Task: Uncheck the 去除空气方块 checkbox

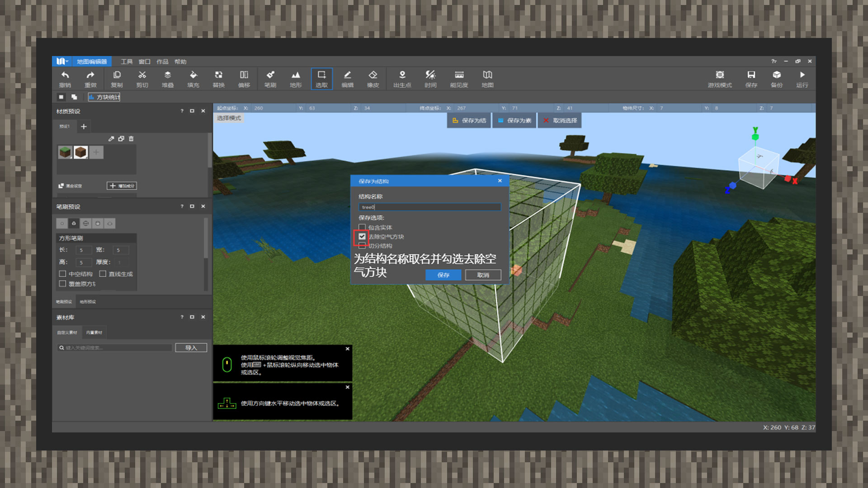Action: (x=362, y=236)
